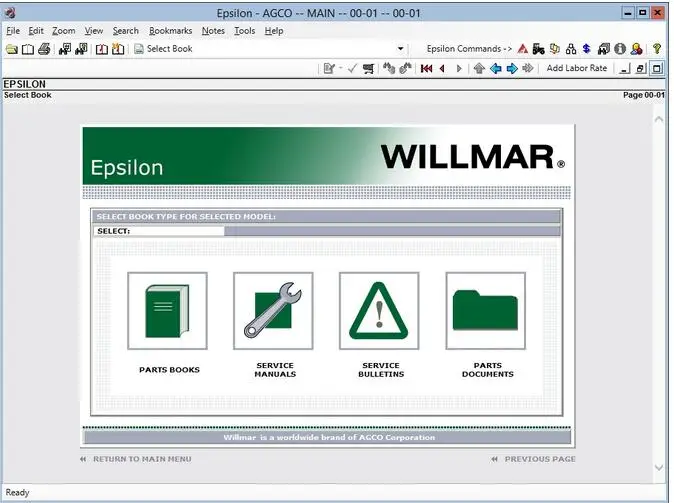
Task: Open the Parts Books book icon
Action: (x=167, y=311)
